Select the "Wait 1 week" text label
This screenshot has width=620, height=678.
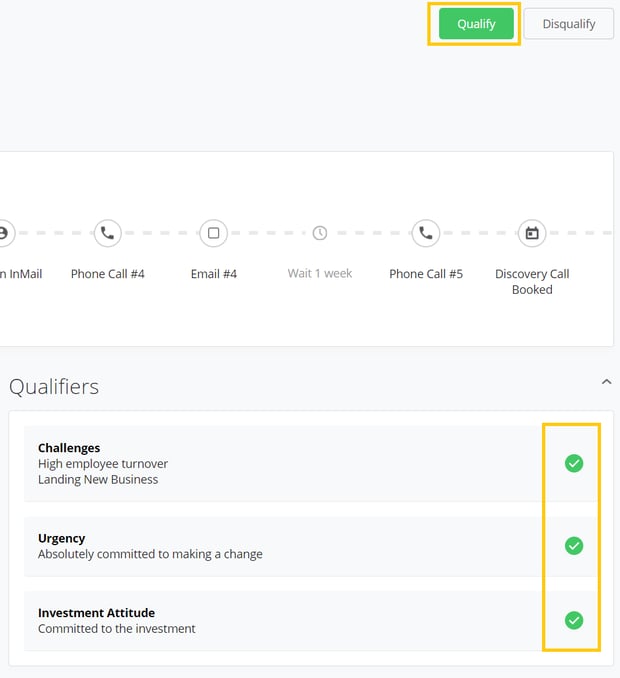tap(320, 274)
